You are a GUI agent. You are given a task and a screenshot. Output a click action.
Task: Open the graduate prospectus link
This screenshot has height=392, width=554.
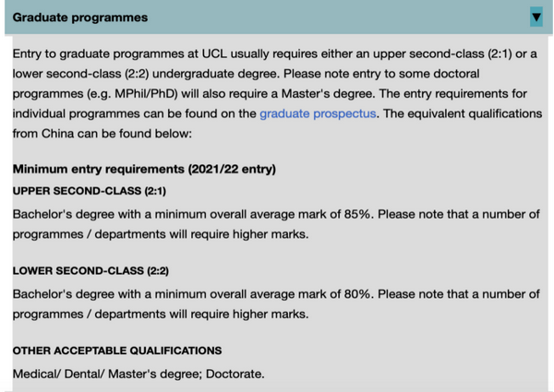tap(318, 113)
